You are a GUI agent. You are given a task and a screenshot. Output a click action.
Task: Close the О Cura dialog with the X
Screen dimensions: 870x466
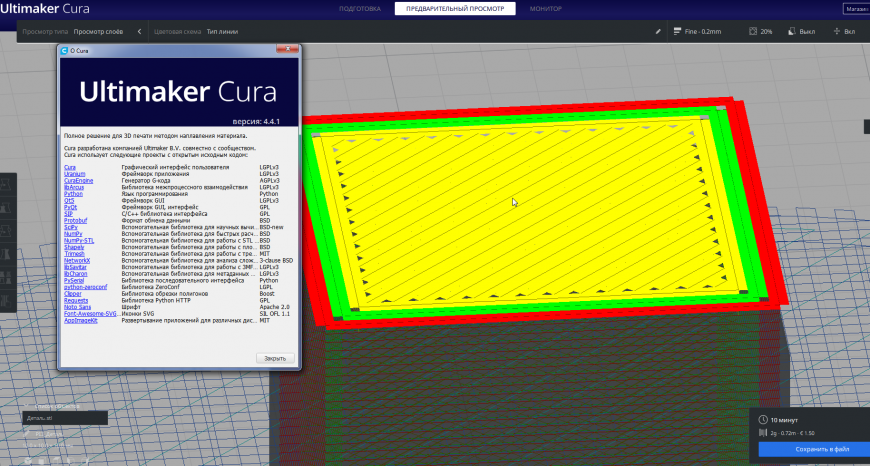click(287, 49)
